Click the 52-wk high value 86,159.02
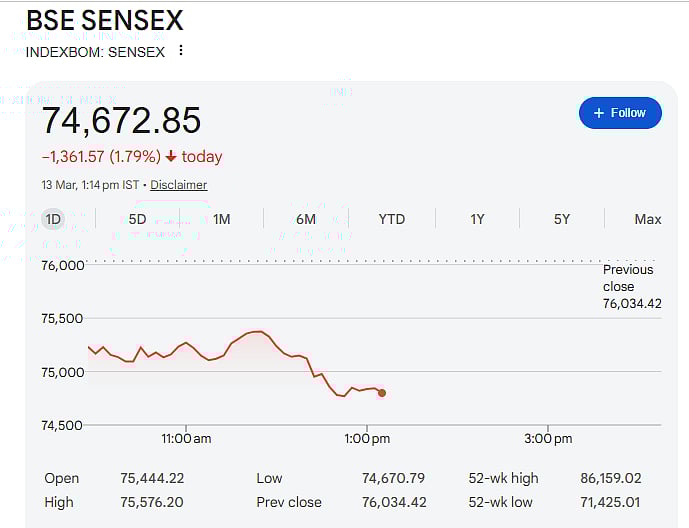The image size is (689, 528). coord(611,478)
